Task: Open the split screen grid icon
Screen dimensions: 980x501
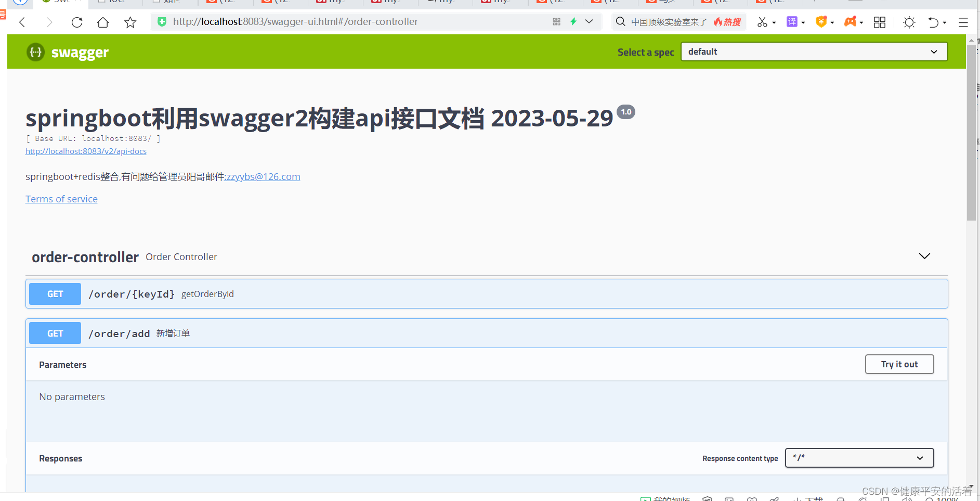Action: coord(879,22)
